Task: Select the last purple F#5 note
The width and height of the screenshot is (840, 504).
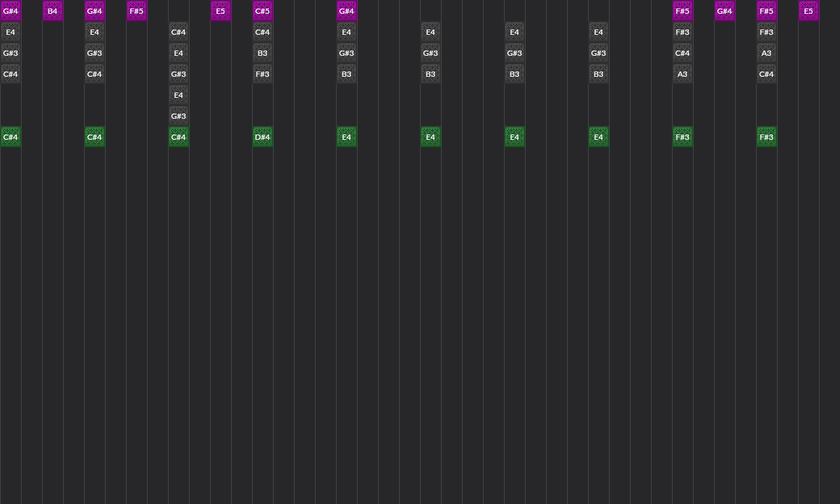Action: click(x=766, y=11)
